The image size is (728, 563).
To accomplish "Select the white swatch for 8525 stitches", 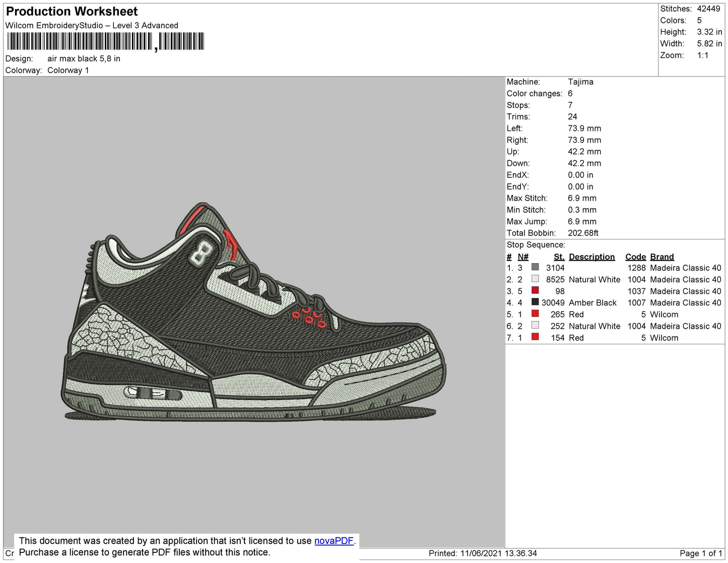I will [535, 279].
